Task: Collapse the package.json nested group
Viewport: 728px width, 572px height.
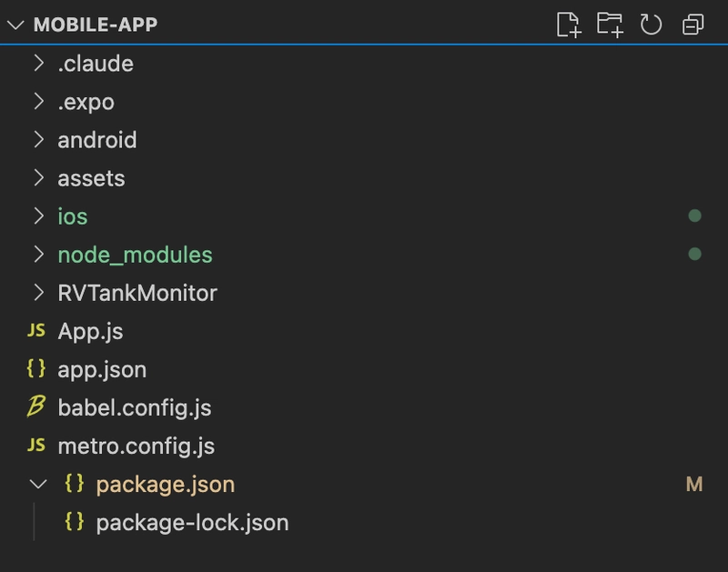Action: point(38,485)
